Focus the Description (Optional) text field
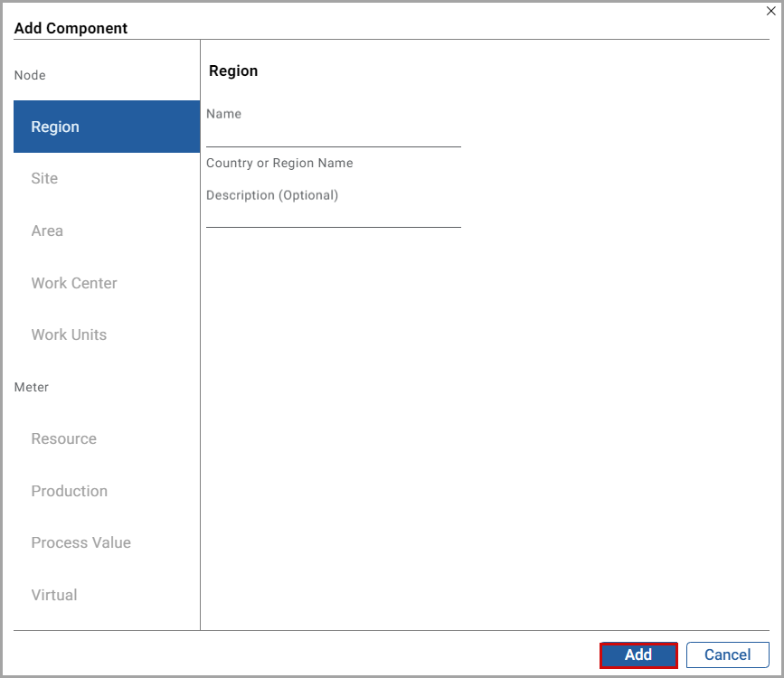Screen dimensions: 784x678 point(333,217)
